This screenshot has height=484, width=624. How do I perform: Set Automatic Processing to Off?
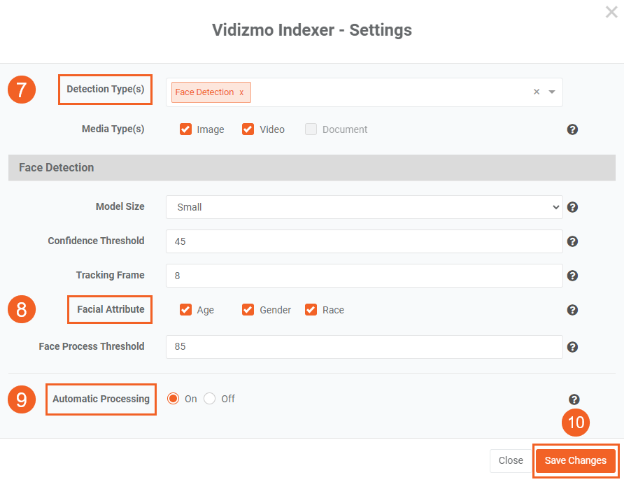tap(210, 398)
